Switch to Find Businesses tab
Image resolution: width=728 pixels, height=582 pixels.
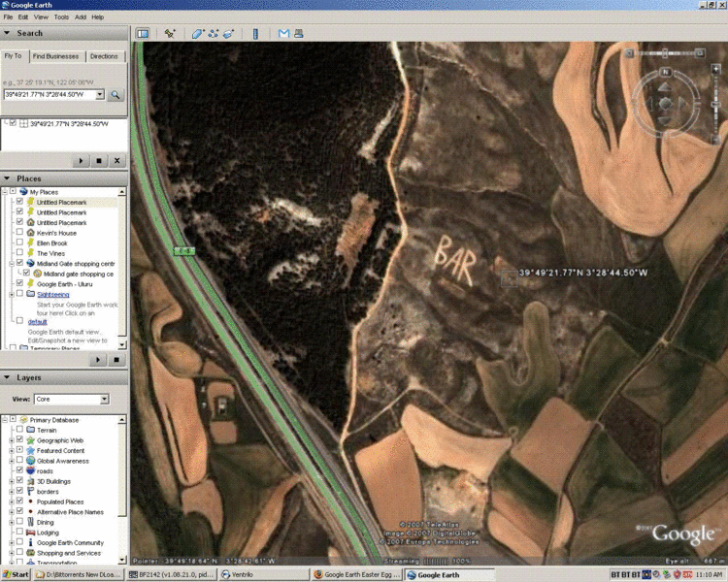tap(55, 56)
